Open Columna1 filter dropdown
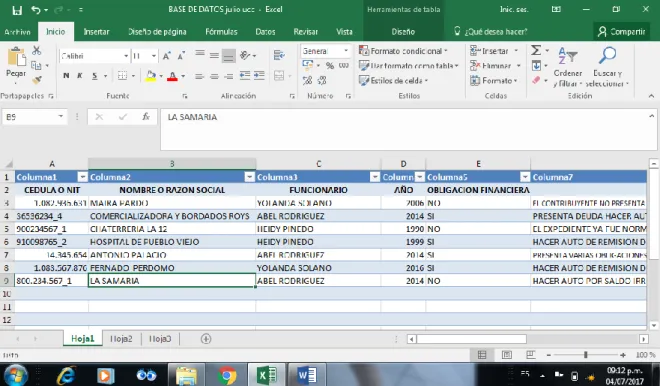Screen dimensions: 660x386 click(82, 177)
